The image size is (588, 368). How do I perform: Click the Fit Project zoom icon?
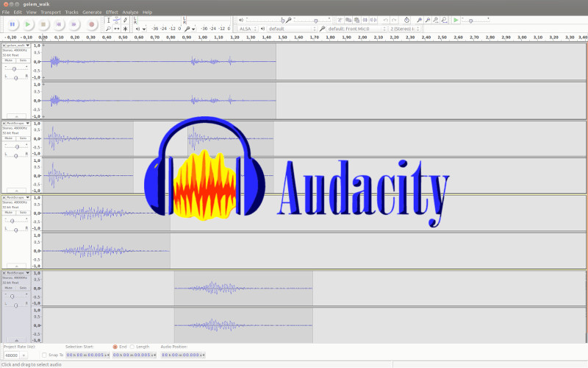[x=444, y=20]
